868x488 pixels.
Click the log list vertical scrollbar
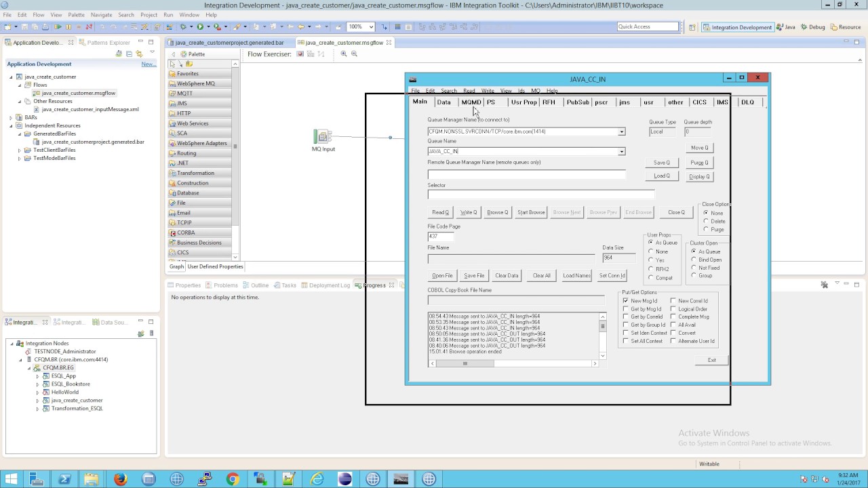click(602, 335)
